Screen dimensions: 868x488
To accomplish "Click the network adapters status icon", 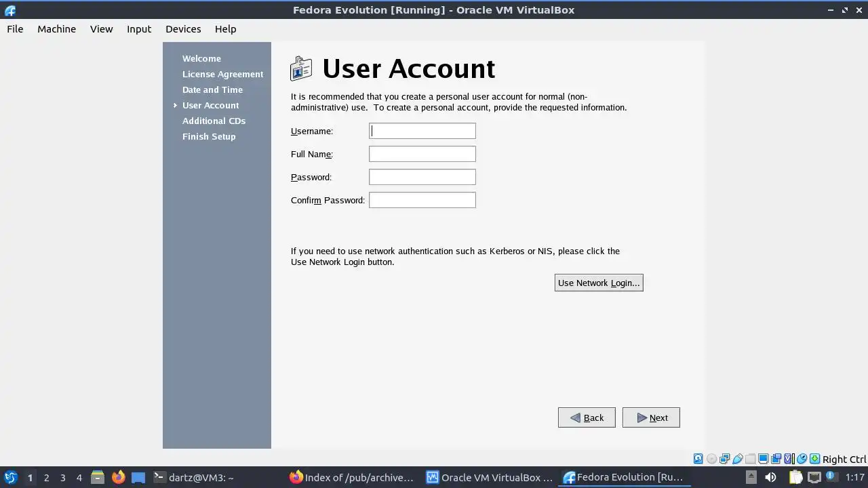I will coord(724,459).
